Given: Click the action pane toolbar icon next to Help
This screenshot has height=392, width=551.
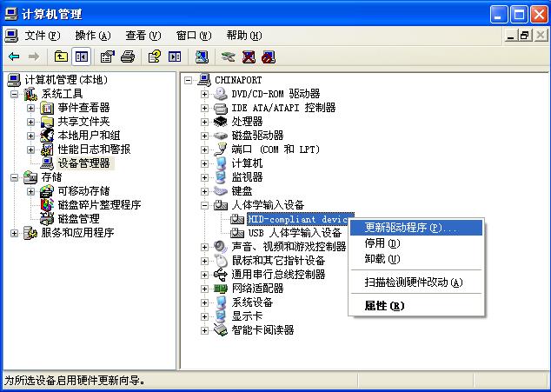Looking at the screenshot, I should [175, 56].
